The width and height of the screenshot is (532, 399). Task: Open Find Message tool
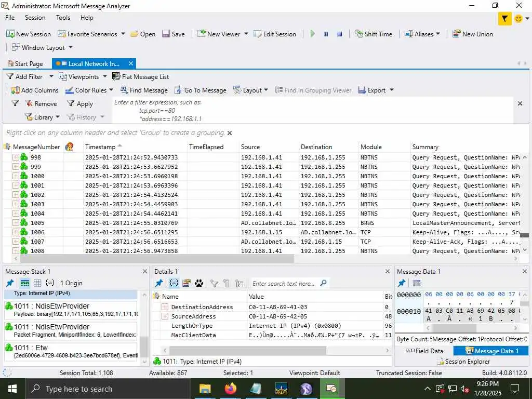tap(144, 90)
